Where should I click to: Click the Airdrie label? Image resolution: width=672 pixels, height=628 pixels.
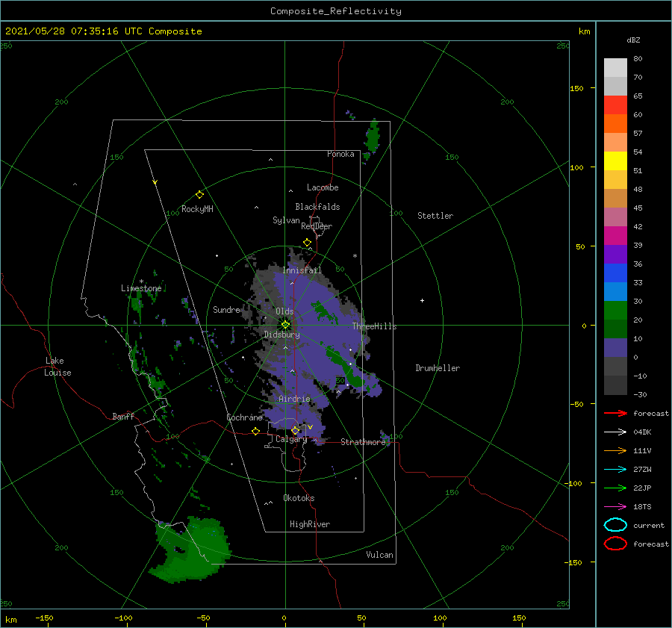[294, 399]
